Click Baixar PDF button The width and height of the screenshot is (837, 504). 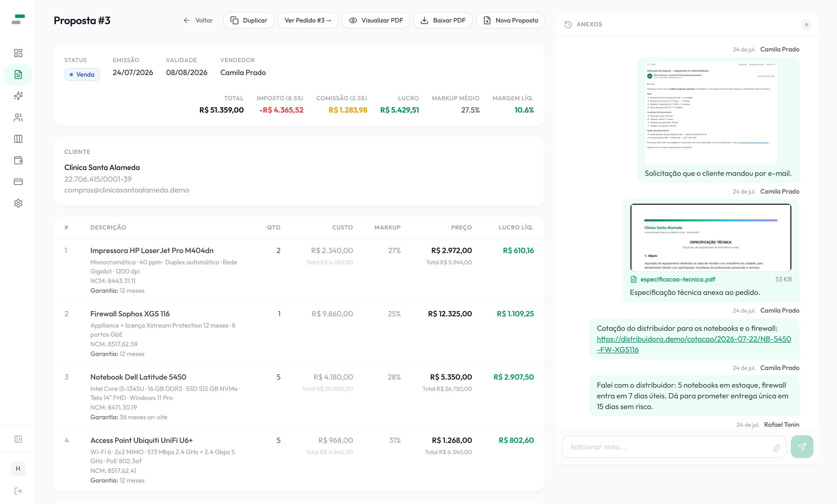tap(443, 20)
